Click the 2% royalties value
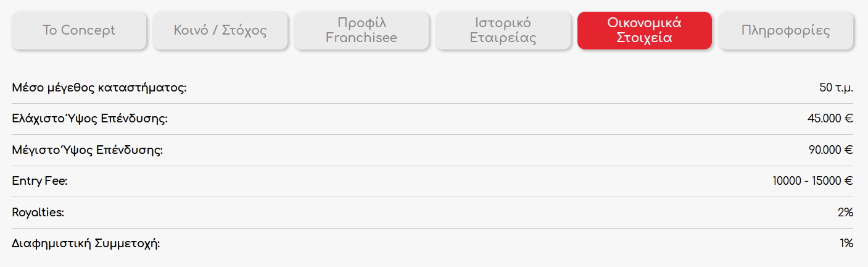The width and height of the screenshot is (868, 267). pyautogui.click(x=845, y=213)
